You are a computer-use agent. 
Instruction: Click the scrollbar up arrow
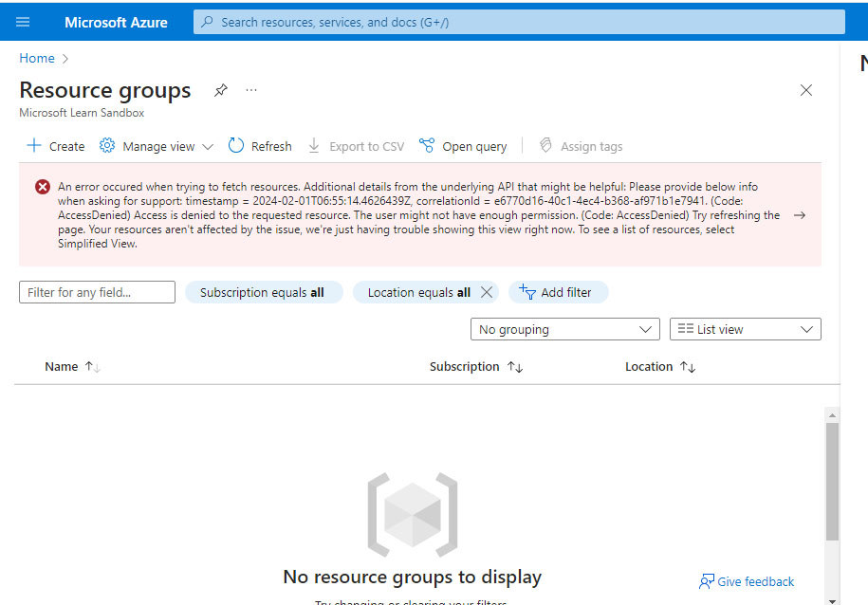(832, 415)
